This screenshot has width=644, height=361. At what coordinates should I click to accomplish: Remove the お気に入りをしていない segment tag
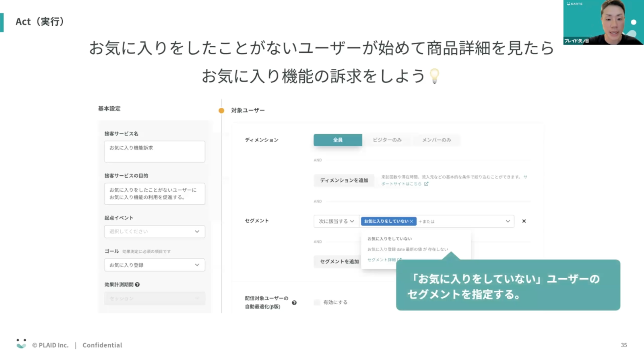coord(411,221)
